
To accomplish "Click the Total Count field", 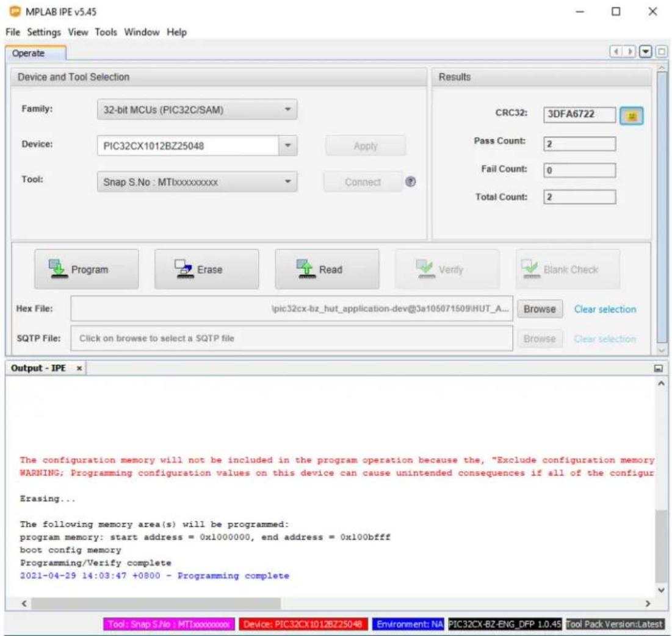I will coord(579,197).
